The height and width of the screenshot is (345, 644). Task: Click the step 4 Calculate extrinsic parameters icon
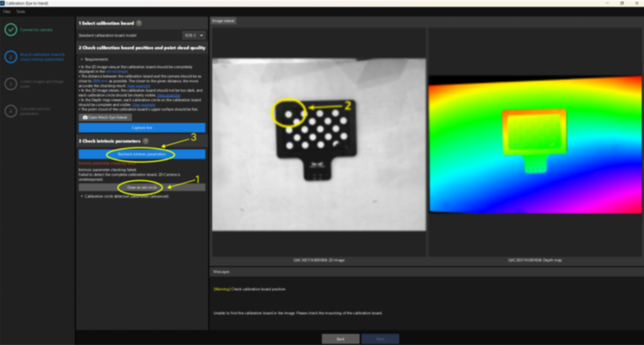(11, 111)
